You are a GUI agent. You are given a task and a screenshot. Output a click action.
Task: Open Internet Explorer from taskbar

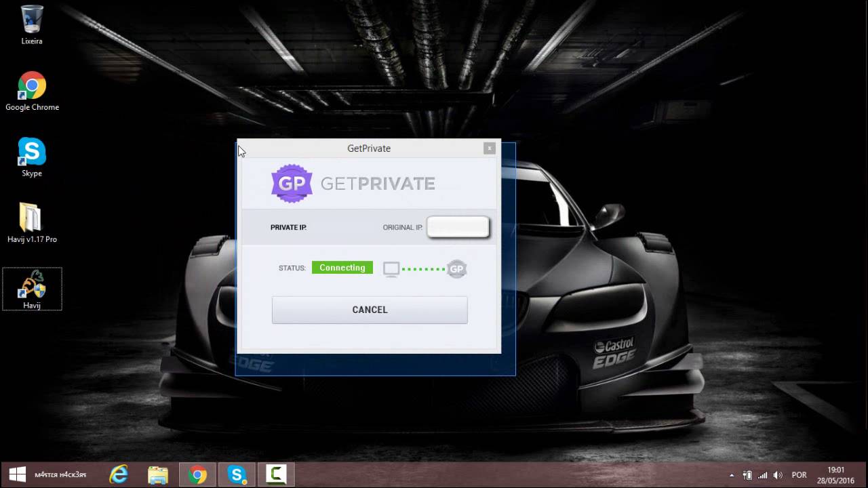(119, 474)
